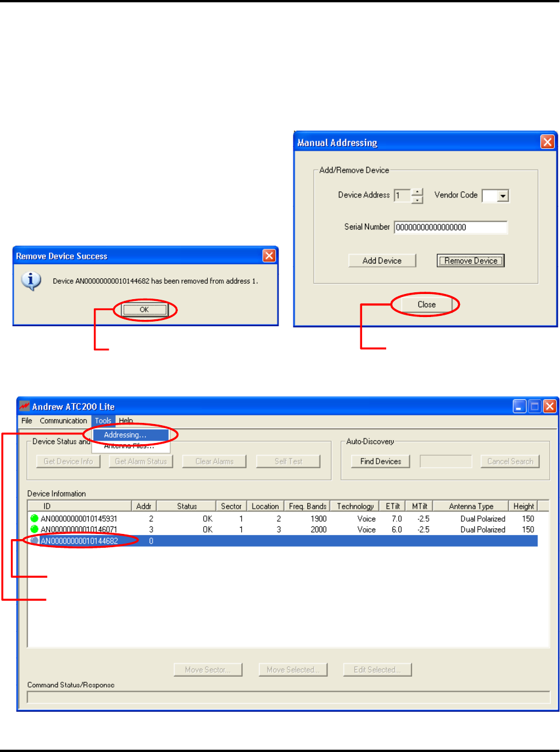
Task: Click the Serial Number input field
Action: [451, 227]
